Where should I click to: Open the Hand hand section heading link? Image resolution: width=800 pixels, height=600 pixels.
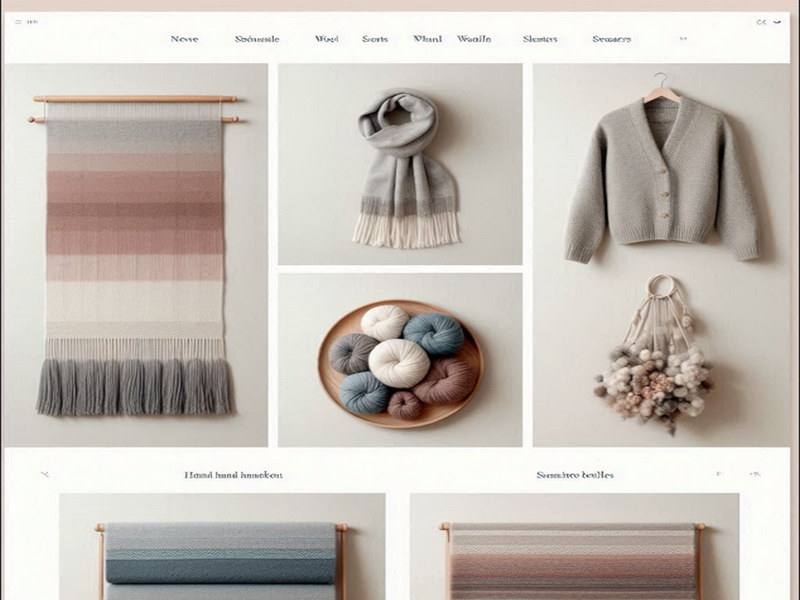(x=233, y=475)
